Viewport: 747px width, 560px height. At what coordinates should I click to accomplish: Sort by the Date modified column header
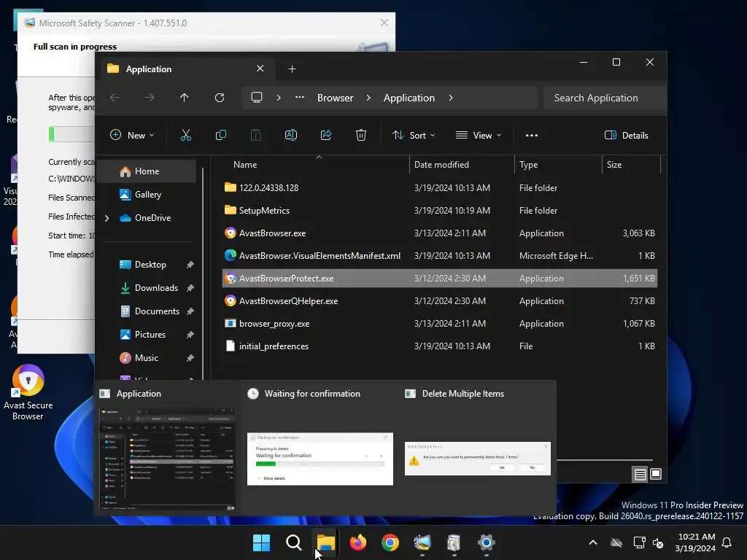pos(441,165)
